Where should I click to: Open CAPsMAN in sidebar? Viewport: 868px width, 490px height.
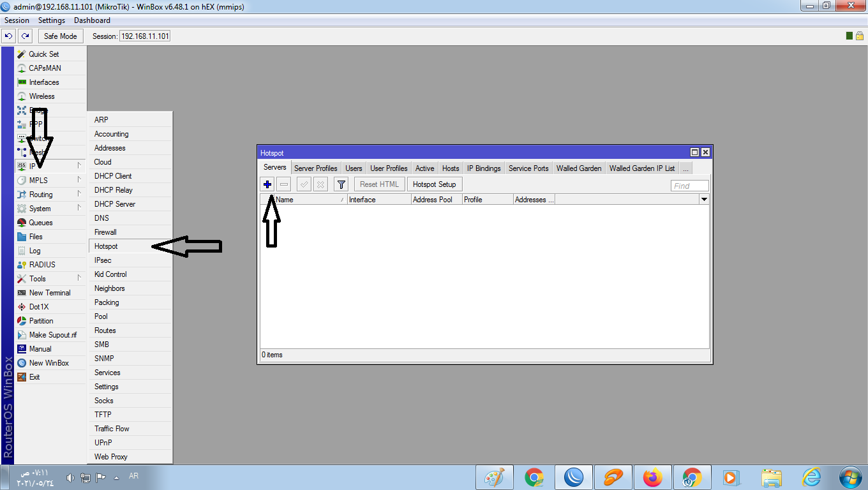(x=50, y=68)
